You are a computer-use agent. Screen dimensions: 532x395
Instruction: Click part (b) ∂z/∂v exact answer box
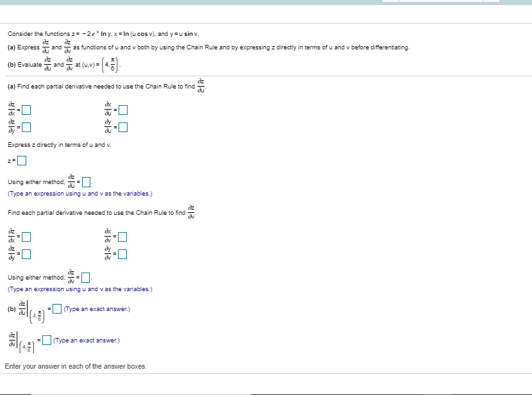point(46,340)
